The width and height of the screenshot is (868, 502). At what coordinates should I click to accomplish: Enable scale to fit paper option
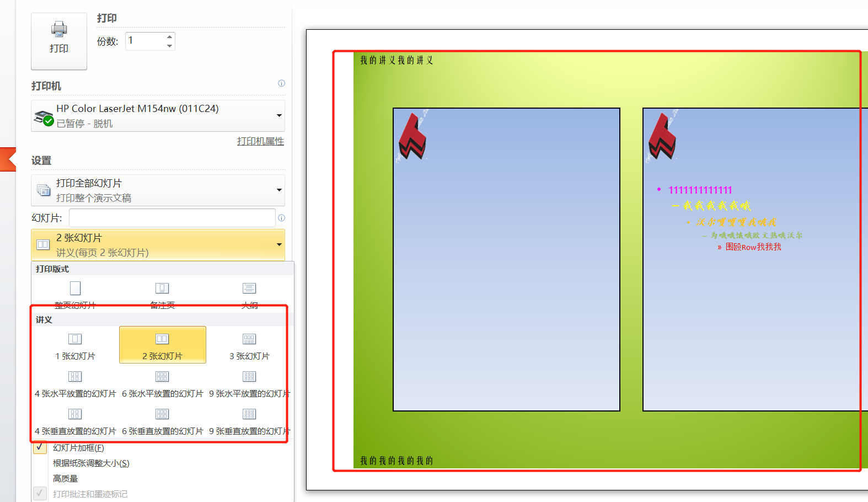tap(91, 463)
